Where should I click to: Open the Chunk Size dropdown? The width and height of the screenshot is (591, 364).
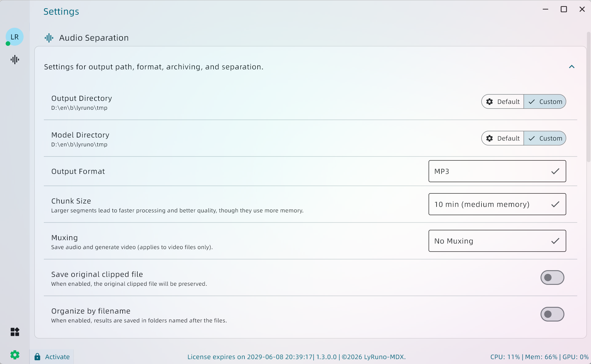pos(497,204)
